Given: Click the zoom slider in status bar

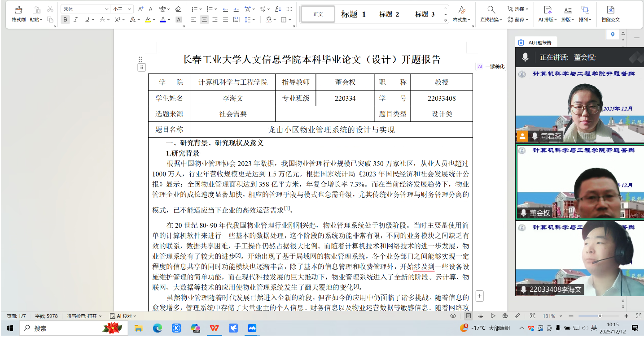Looking at the screenshot, I should (600, 316).
